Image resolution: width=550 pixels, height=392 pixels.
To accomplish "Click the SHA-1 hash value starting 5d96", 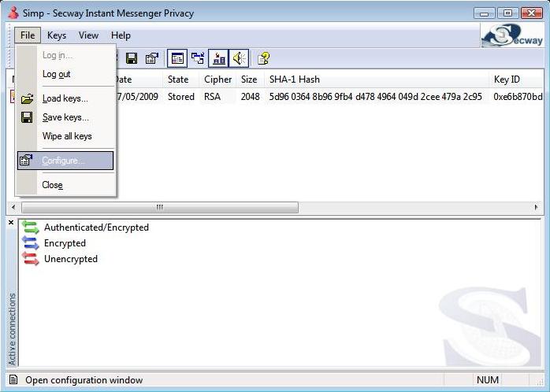I will (x=375, y=97).
